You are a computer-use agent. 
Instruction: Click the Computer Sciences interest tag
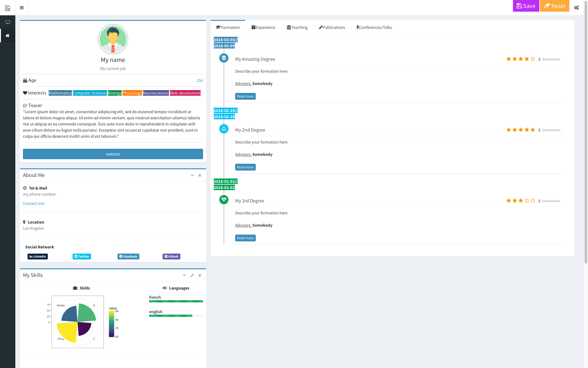pos(90,93)
